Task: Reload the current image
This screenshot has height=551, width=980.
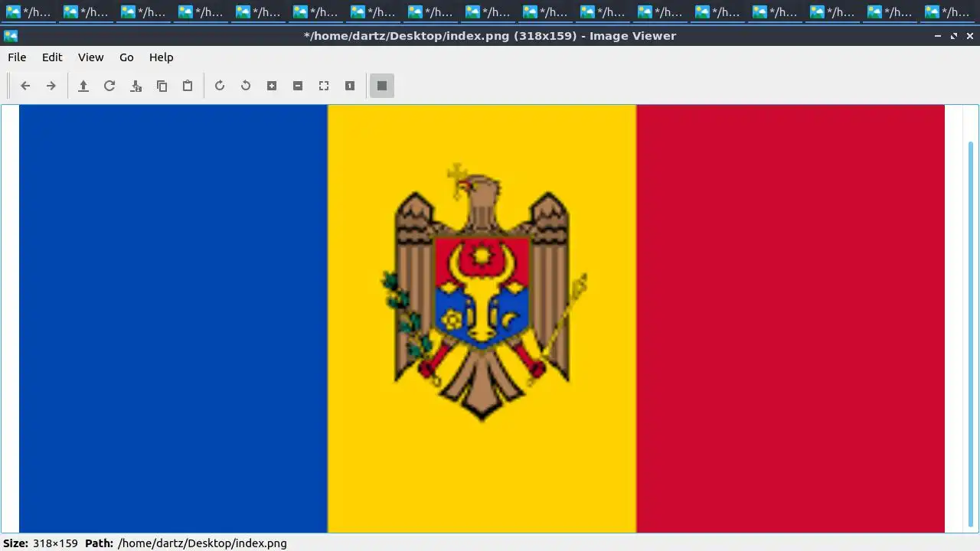Action: 109,86
